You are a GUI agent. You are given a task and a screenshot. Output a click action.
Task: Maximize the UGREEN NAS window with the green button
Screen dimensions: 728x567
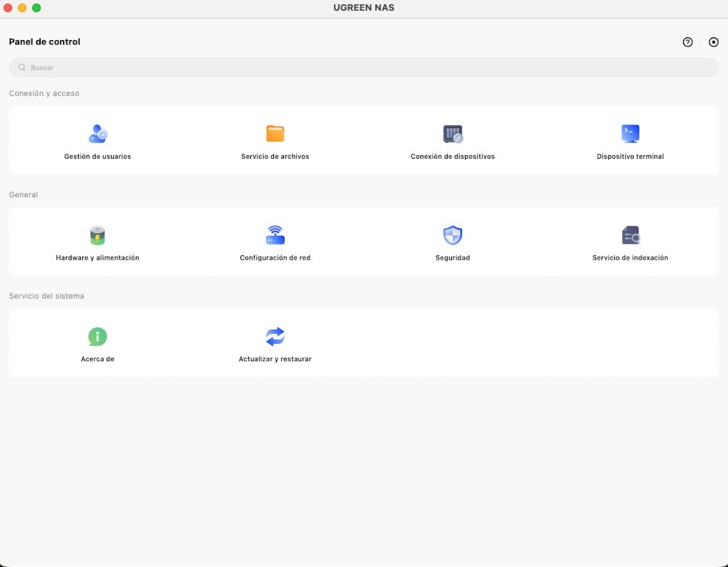[x=36, y=8]
